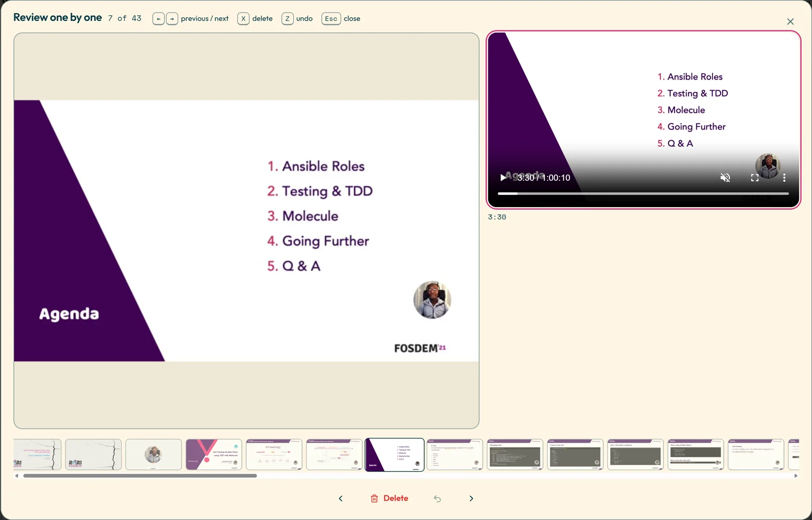This screenshot has width=812, height=520.
Task: Select the pink title slide thumbnail
Action: 214,454
